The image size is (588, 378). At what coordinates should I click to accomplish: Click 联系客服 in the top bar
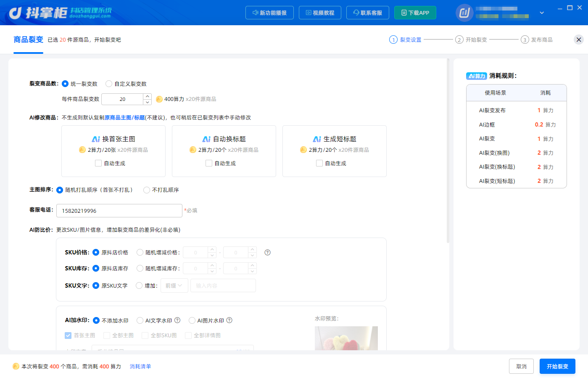[x=368, y=13]
